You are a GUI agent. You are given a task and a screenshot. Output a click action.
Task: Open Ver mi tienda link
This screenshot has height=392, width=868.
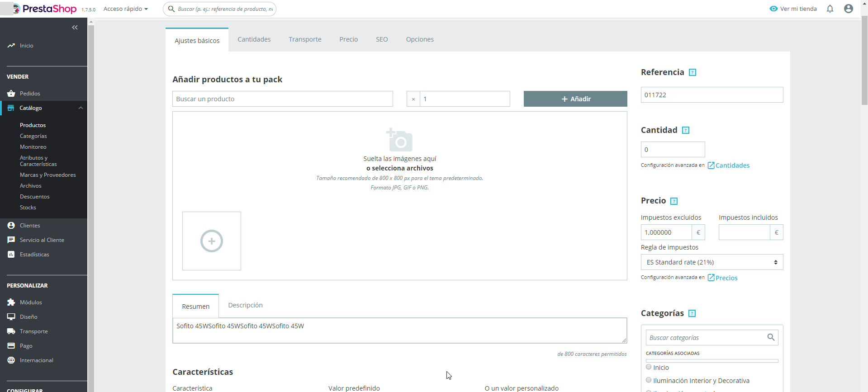tap(793, 9)
